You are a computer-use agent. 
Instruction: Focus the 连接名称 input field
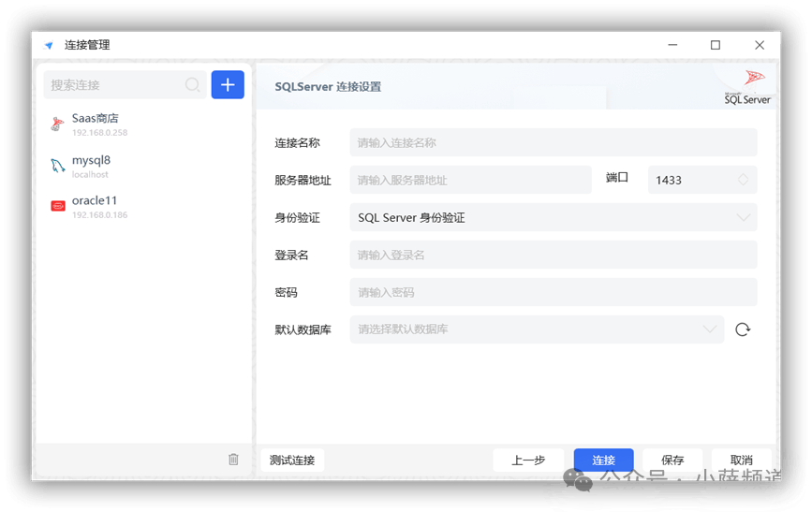[553, 142]
